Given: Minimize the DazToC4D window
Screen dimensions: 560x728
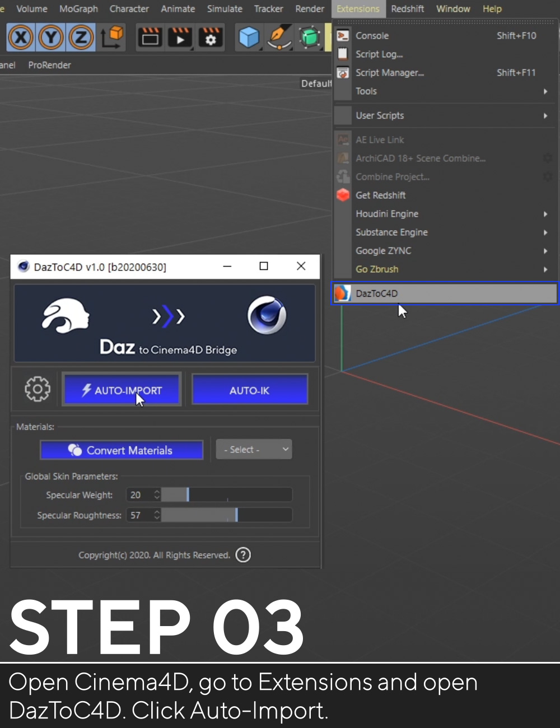Looking at the screenshot, I should click(227, 267).
